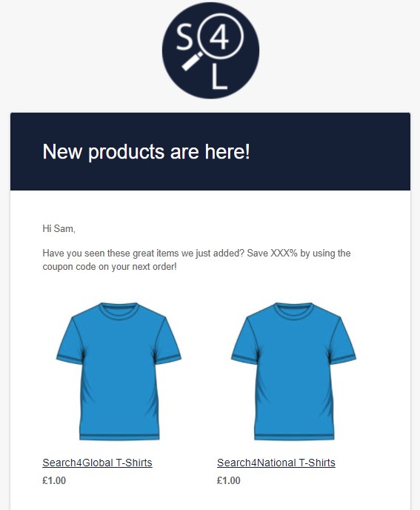Image resolution: width=420 pixels, height=510 pixels.
Task: Click the letter S in the logo
Action: click(184, 38)
